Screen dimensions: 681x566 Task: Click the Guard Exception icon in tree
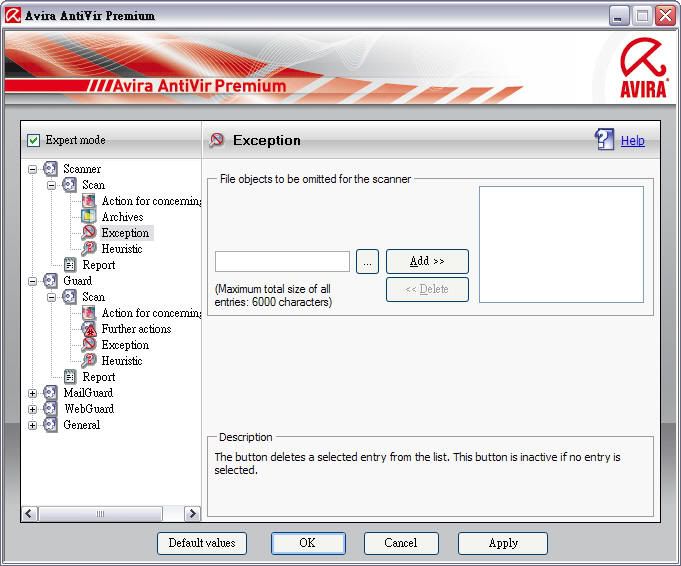pos(89,345)
